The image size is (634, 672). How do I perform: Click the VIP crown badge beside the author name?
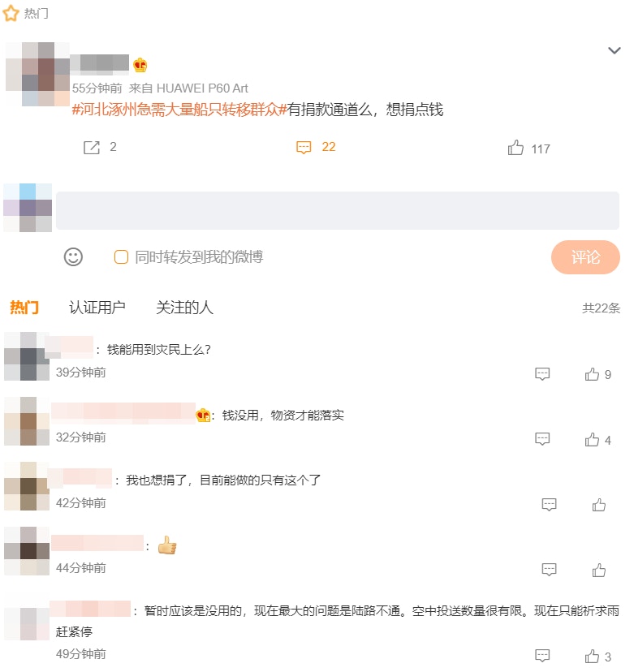click(140, 65)
